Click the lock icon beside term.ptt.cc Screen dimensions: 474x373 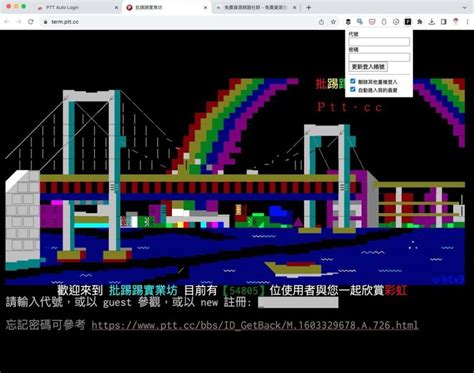click(x=45, y=22)
